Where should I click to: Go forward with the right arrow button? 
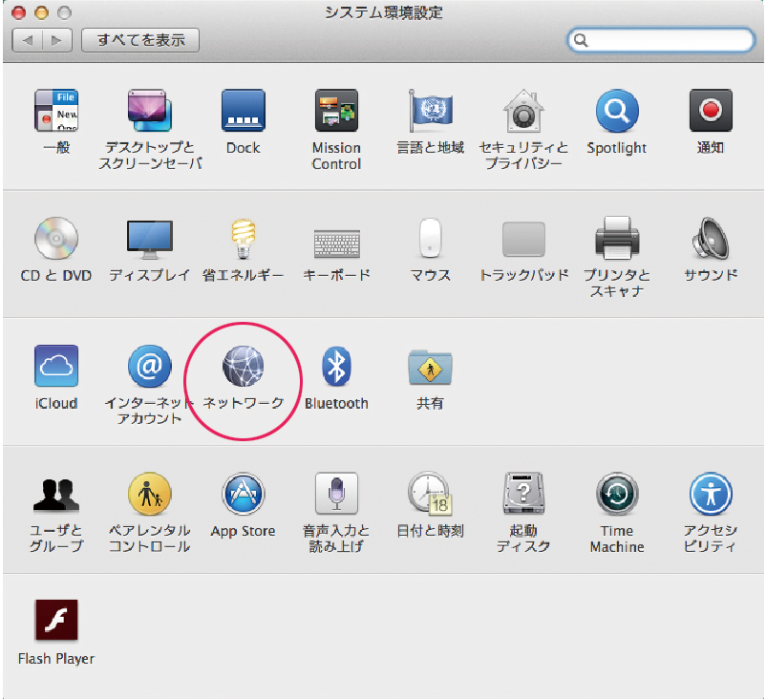(57, 40)
